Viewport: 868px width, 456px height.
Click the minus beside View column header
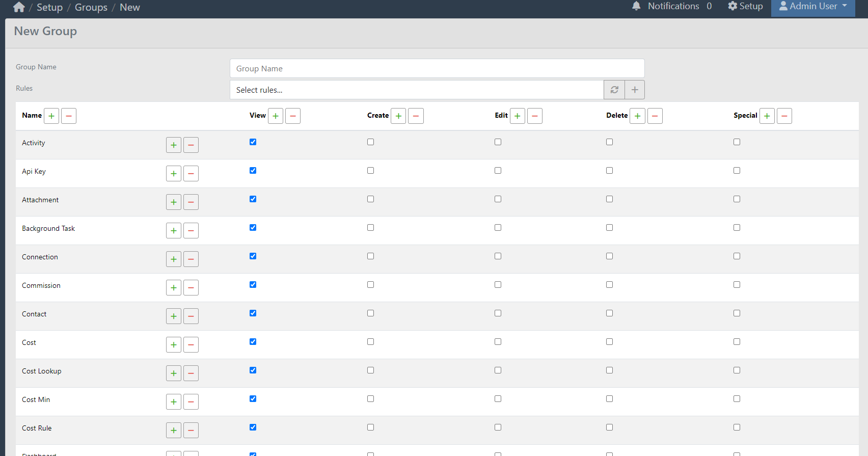tap(293, 116)
